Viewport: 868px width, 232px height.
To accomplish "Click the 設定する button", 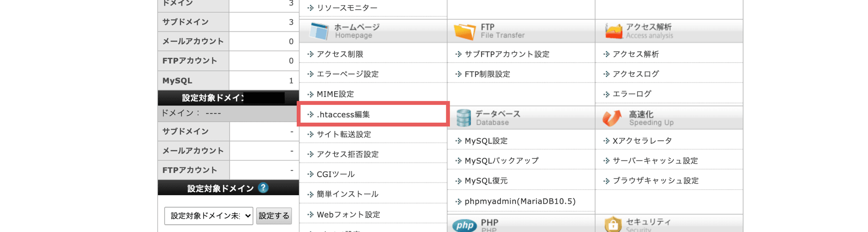I will [x=274, y=215].
